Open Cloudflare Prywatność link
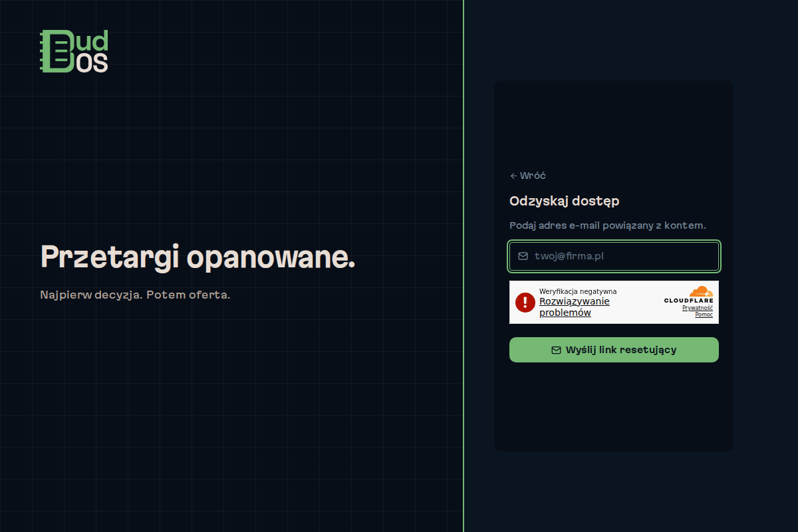This screenshot has height=532, width=798. [x=698, y=308]
